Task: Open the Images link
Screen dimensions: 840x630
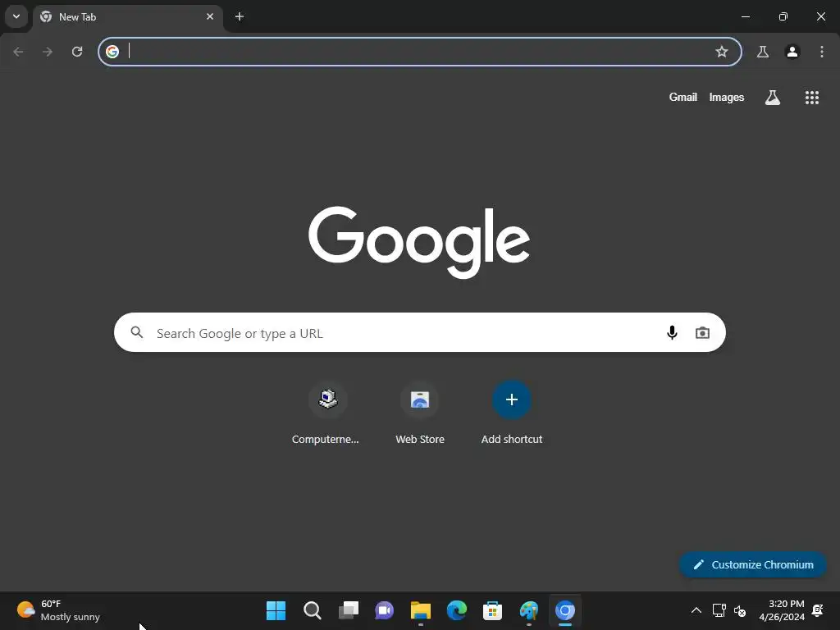Action: 727,97
